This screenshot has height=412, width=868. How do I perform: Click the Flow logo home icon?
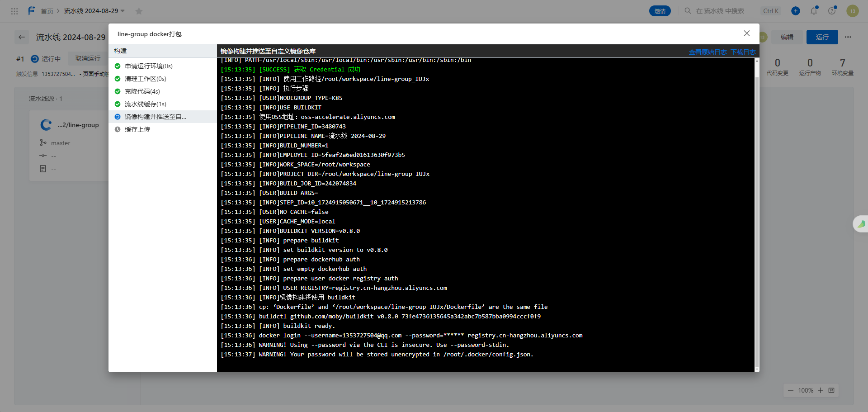tap(31, 10)
